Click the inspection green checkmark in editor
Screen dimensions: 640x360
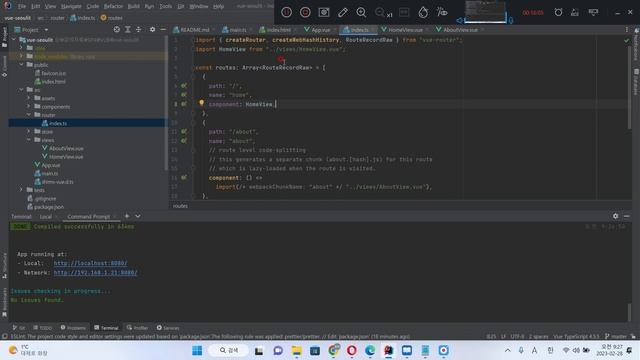[627, 40]
